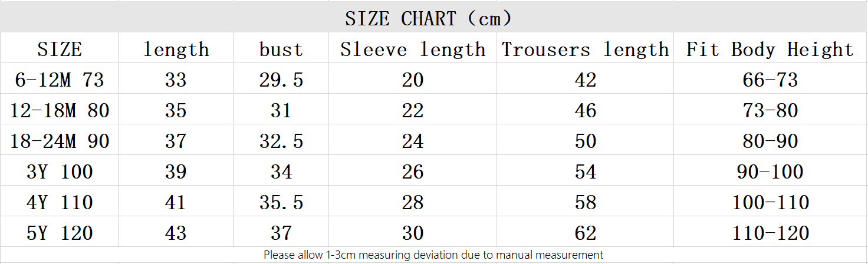Click the Sleeve length header cell
The width and height of the screenshot is (868, 264).
(413, 49)
